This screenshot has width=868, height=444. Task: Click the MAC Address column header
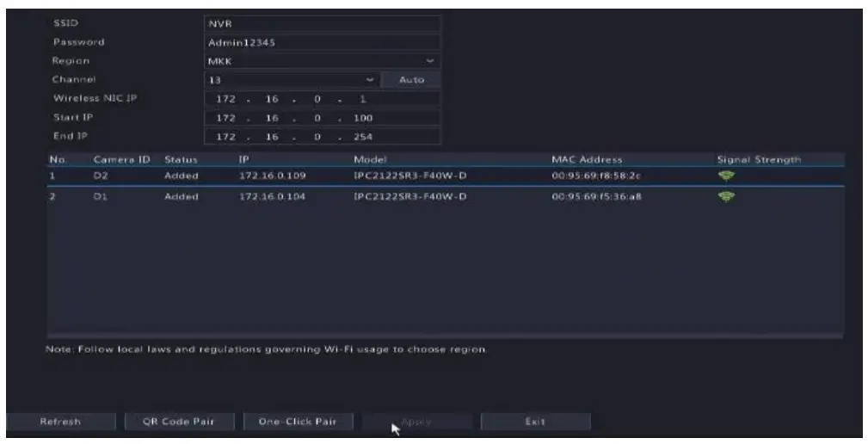(587, 159)
